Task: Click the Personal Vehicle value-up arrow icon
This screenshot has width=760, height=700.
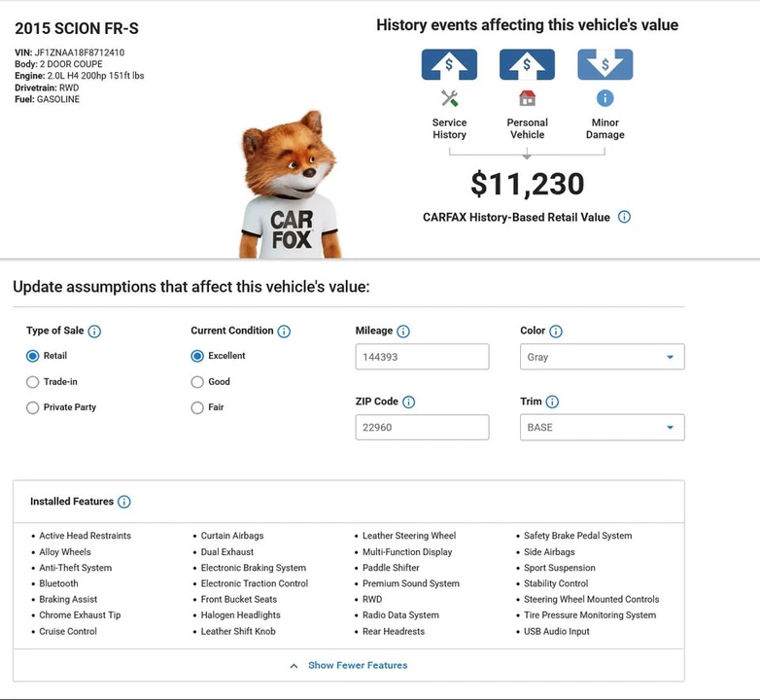Action: (x=528, y=64)
